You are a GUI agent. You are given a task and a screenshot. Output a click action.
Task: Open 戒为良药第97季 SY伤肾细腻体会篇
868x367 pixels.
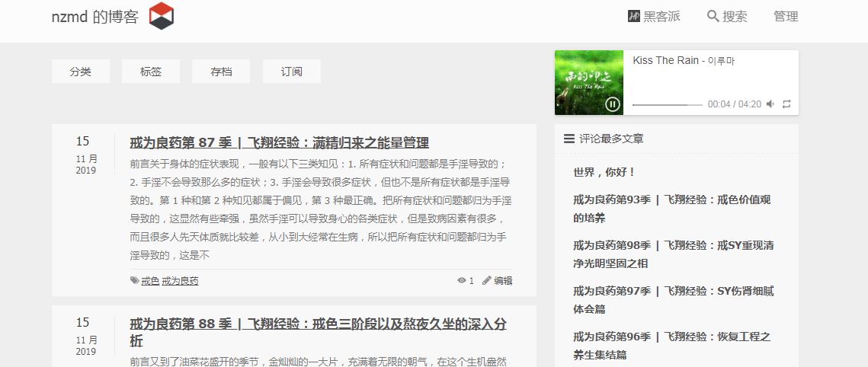(672, 300)
